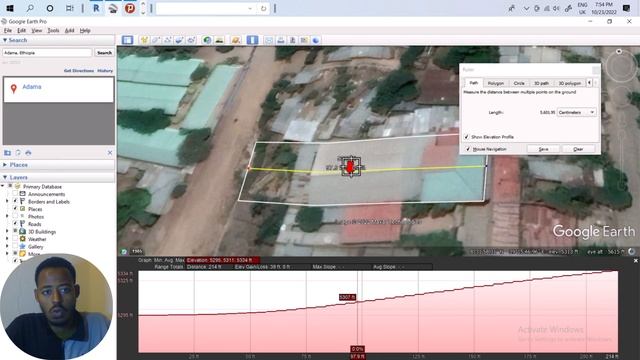Viewport: 640px width, 360px height.
Task: Toggle the sidebar with the toolbar button
Action: [127, 40]
